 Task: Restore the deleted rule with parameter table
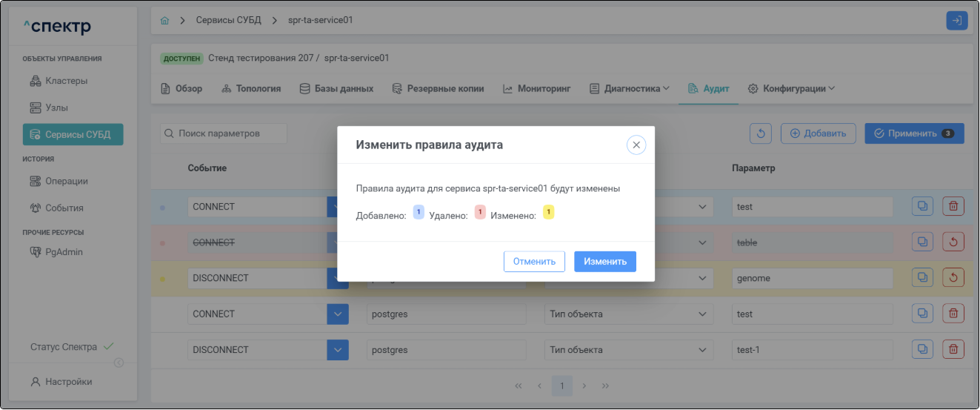[x=953, y=242]
